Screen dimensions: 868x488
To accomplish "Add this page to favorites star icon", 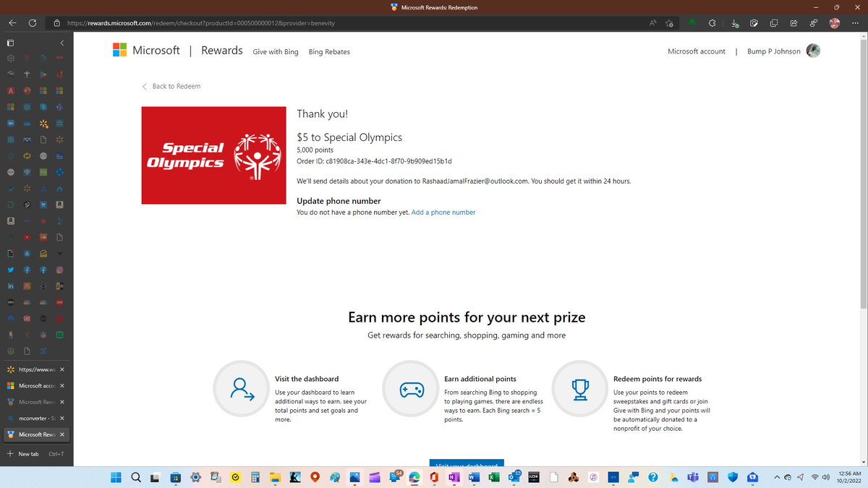I will [670, 23].
